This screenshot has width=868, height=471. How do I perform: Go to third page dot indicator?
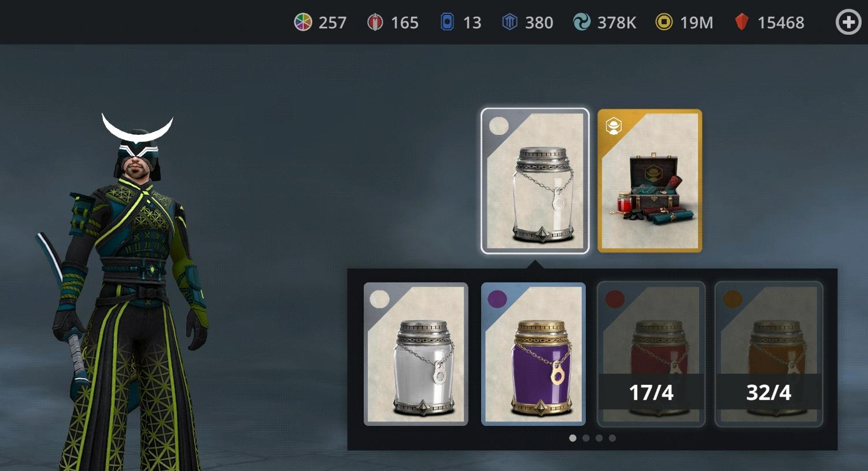[x=599, y=438]
